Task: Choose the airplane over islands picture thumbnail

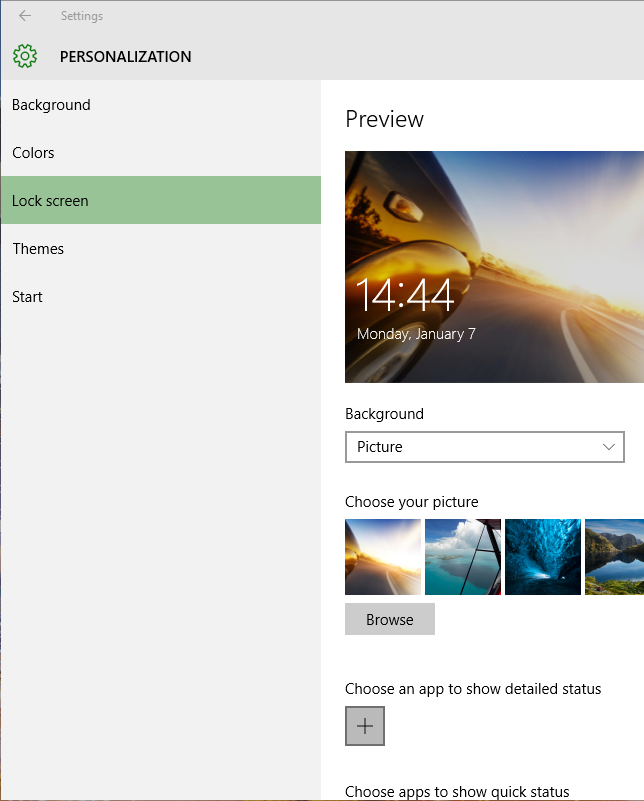Action: (463, 557)
